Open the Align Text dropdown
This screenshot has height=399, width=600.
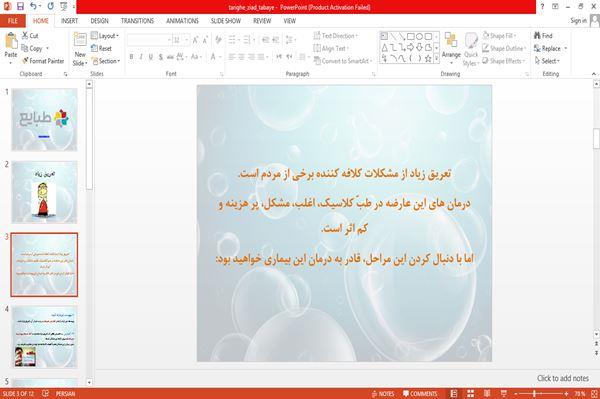[x=331, y=49]
